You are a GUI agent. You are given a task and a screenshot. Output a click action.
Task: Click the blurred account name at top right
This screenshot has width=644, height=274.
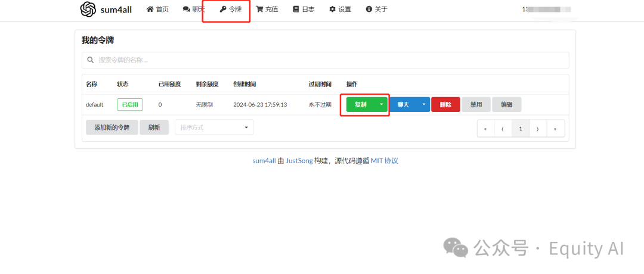click(x=547, y=10)
